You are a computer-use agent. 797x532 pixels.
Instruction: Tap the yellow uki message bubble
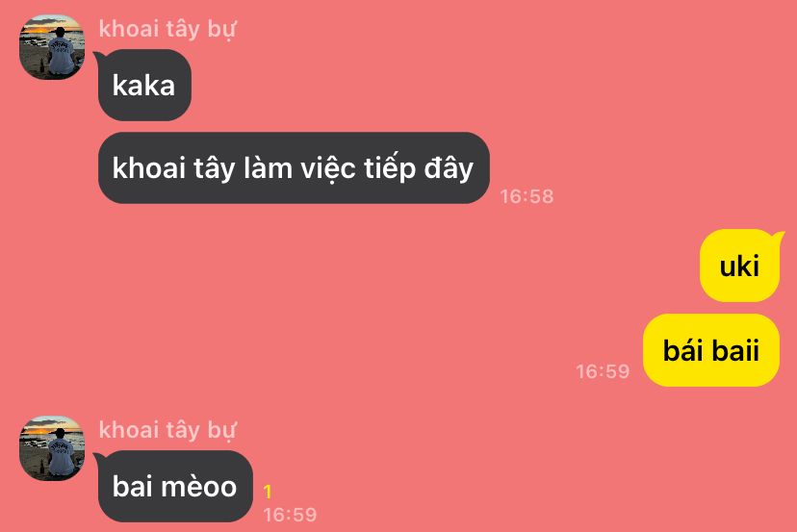(x=739, y=266)
